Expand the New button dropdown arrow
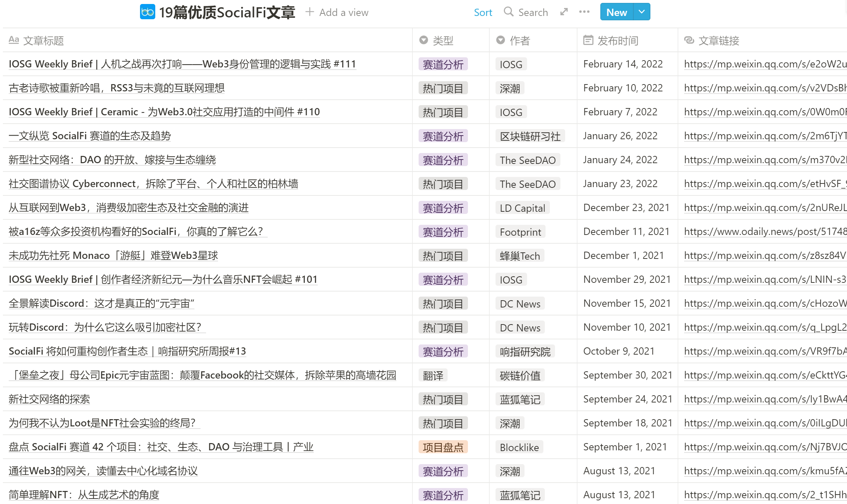Image resolution: width=847 pixels, height=504 pixels. click(x=642, y=12)
